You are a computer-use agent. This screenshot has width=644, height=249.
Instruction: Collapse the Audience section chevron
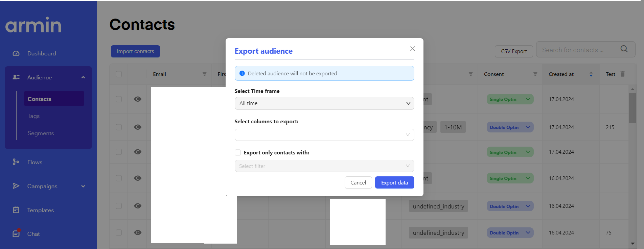(83, 77)
